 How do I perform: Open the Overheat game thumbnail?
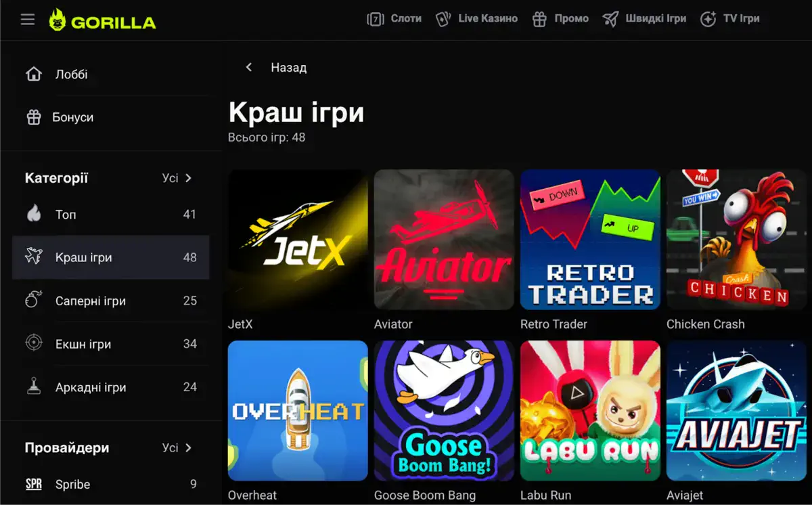point(298,410)
